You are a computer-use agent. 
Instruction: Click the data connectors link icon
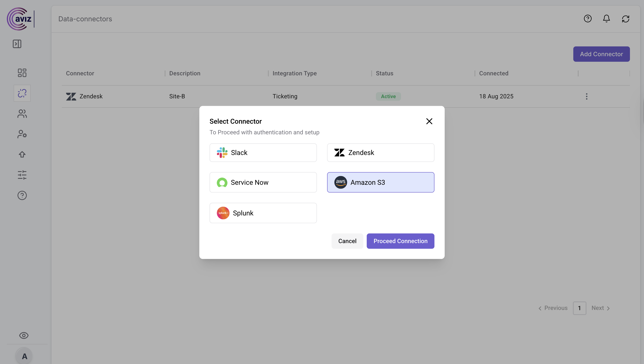tap(22, 93)
